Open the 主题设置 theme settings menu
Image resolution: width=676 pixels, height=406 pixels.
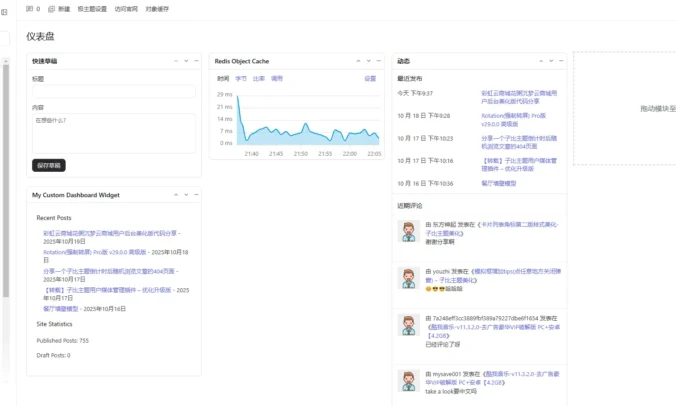(92, 9)
